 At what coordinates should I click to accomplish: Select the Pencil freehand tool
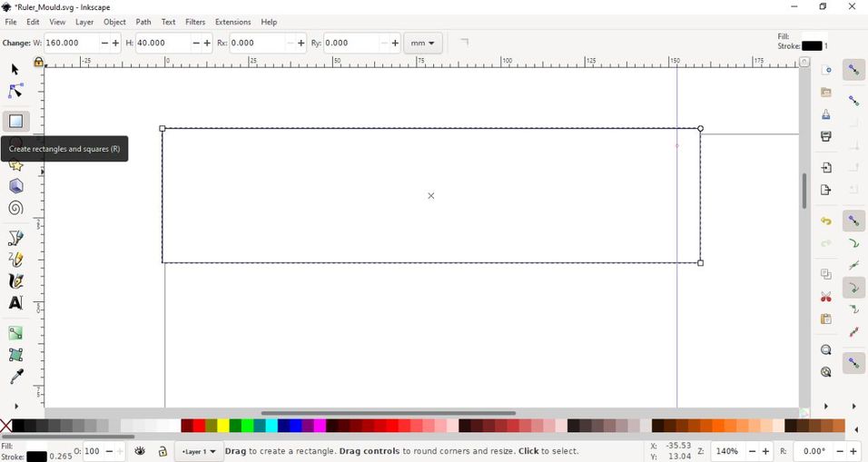coord(15,260)
